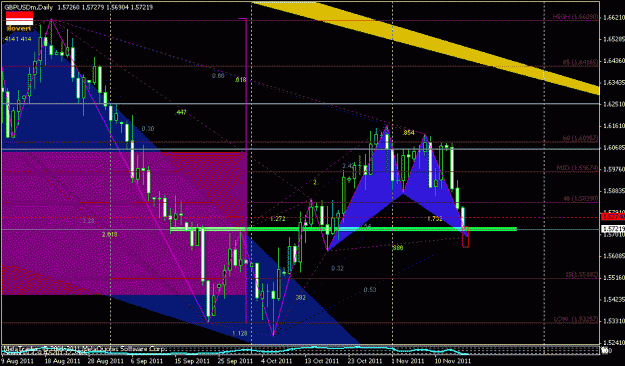This screenshot has height=366, width=625.
Task: Click the 10 Nov 2011 date label
Action: tap(452, 361)
